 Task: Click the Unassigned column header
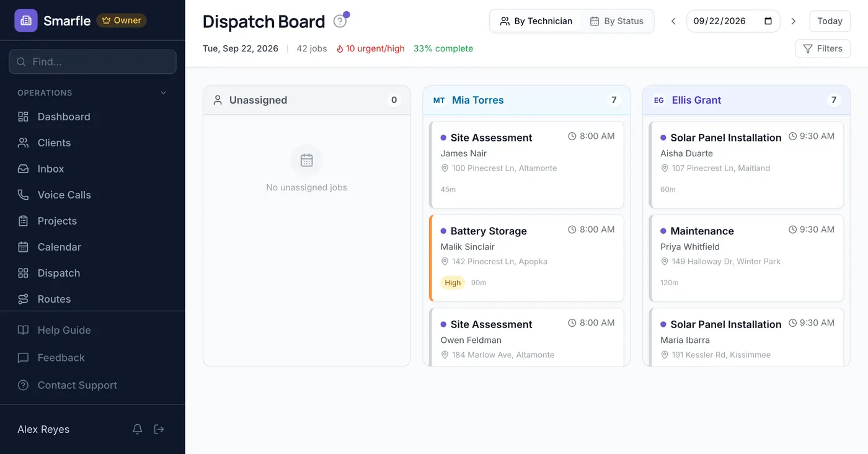(306, 100)
